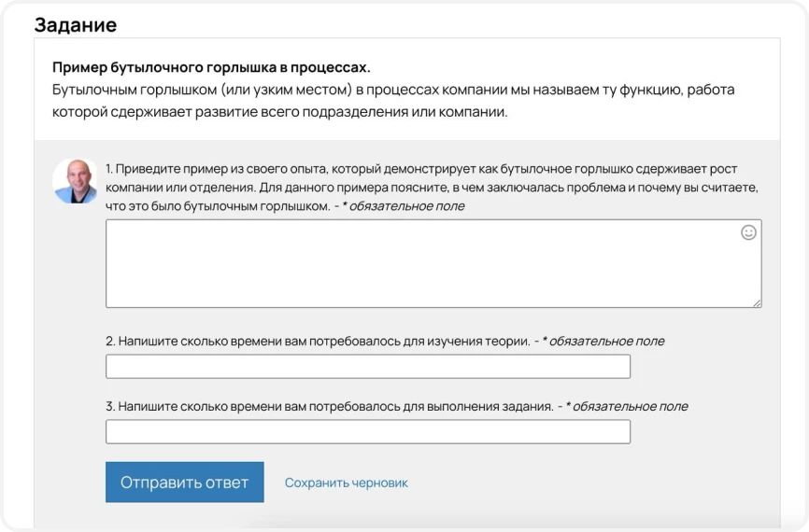This screenshot has width=809, height=532.
Task: Click the question 3 label about completing the task
Action: 329,407
